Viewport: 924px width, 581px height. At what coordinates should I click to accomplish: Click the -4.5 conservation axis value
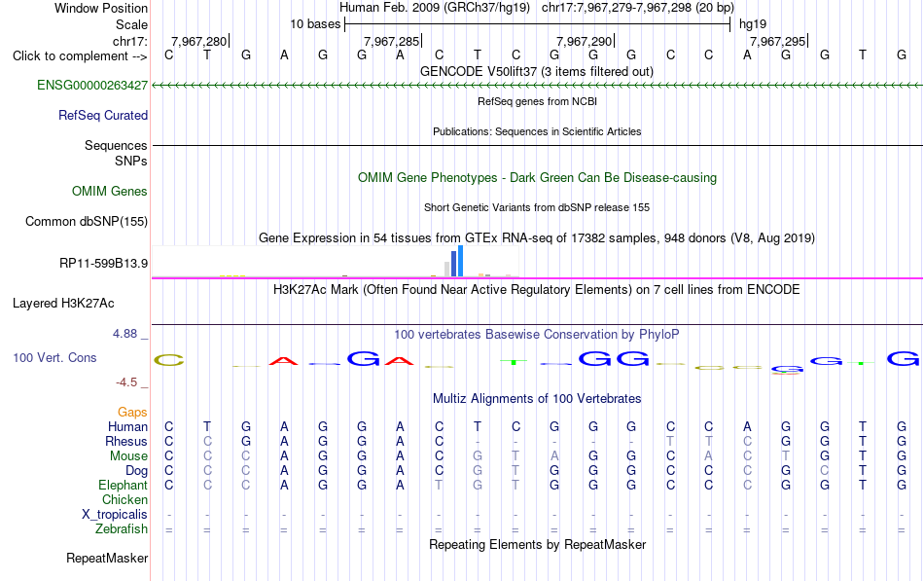pyautogui.click(x=126, y=382)
